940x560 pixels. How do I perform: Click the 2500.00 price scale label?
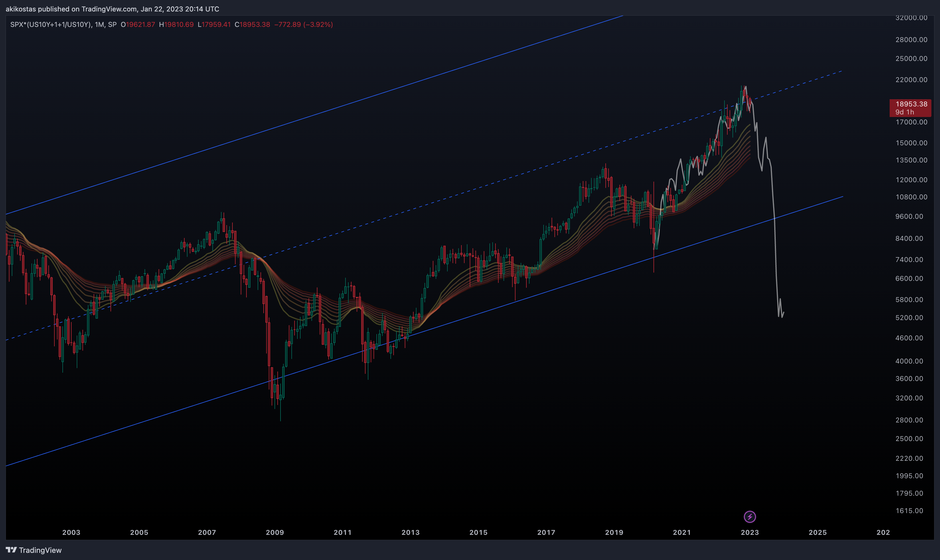[x=909, y=438]
